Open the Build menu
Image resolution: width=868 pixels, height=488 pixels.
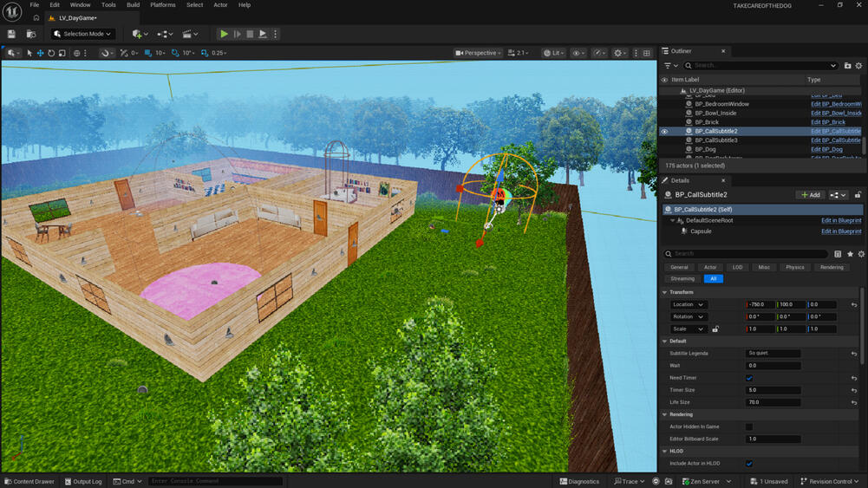[x=134, y=5]
